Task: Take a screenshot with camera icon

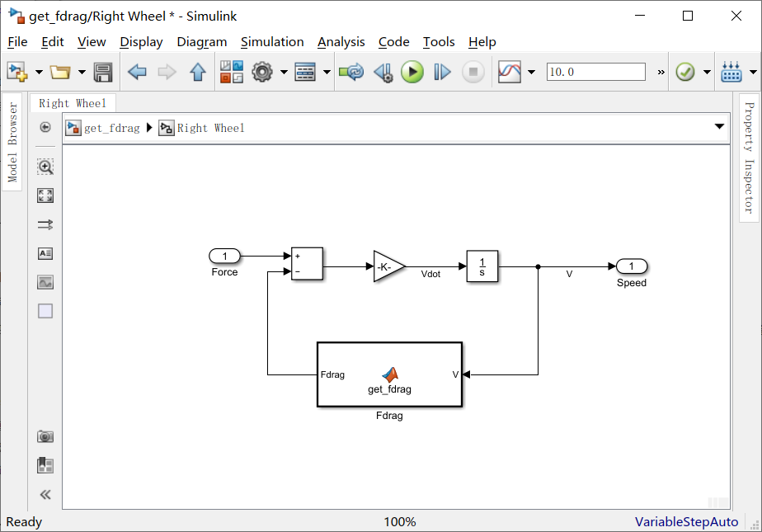Action: pyautogui.click(x=45, y=436)
